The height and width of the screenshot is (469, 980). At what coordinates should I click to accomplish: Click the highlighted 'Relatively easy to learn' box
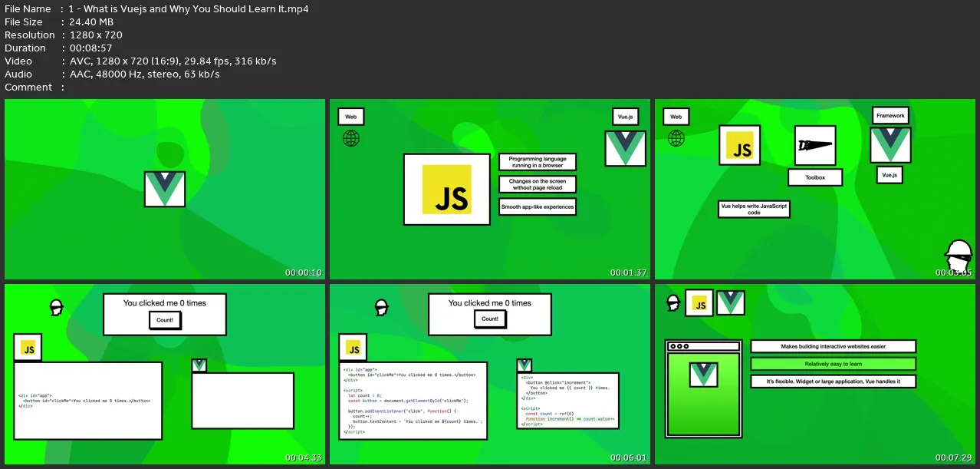tap(834, 364)
